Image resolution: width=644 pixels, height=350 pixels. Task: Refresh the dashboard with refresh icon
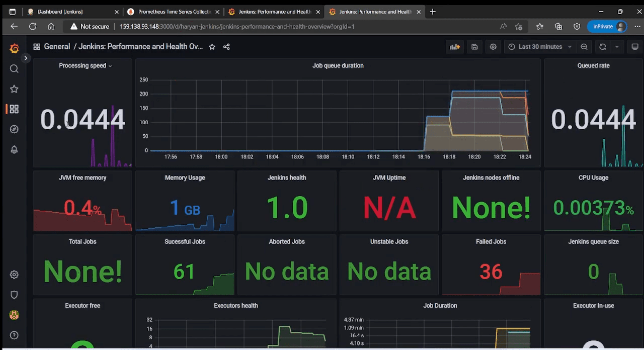pyautogui.click(x=602, y=47)
